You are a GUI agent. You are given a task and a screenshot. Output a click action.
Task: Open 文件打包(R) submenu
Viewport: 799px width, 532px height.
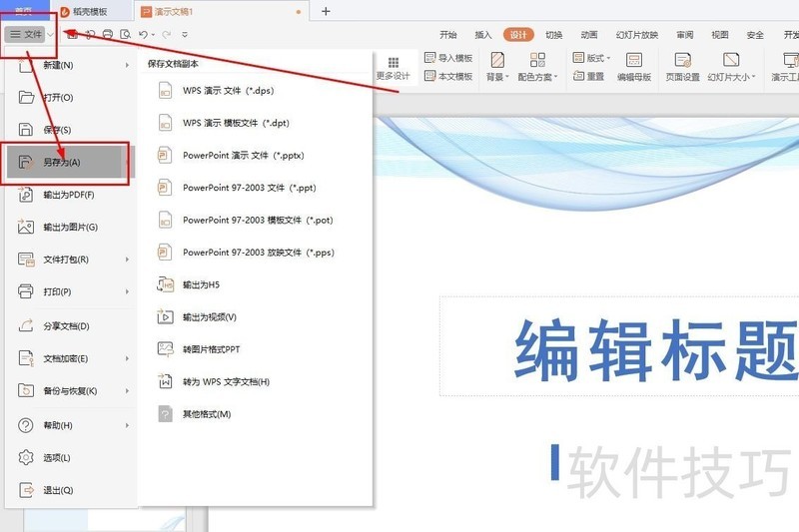pos(71,260)
